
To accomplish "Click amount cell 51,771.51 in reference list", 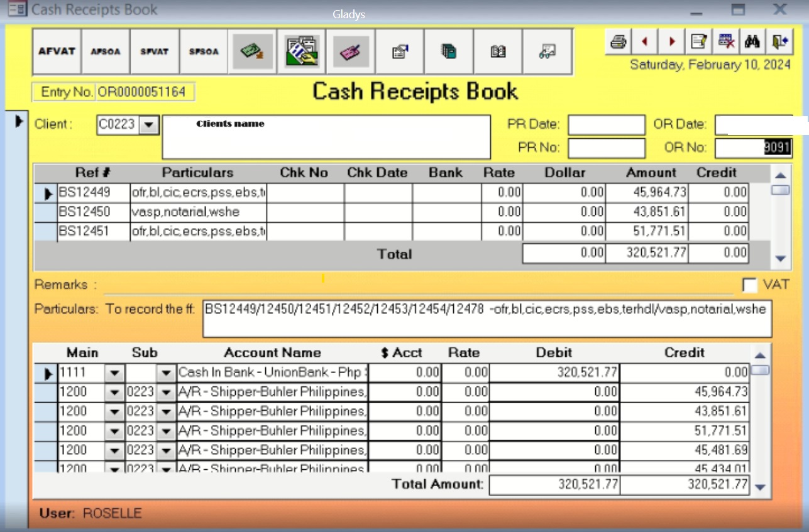I will 647,231.
